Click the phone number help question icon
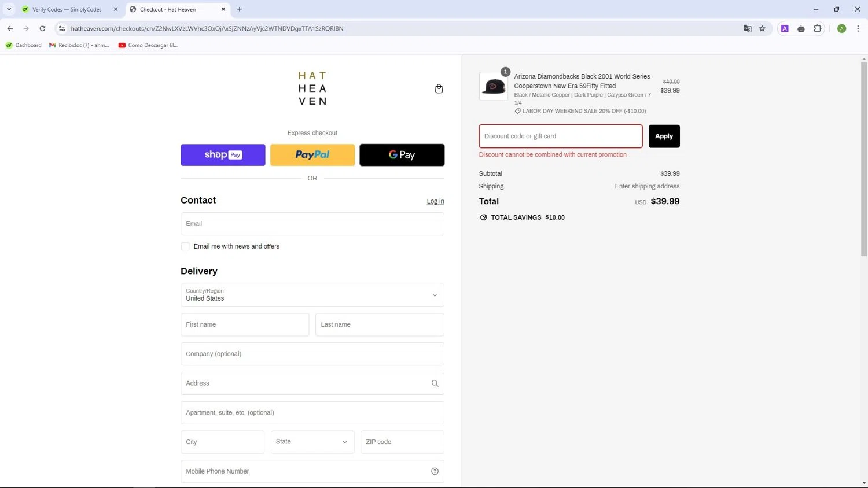Image resolution: width=868 pixels, height=488 pixels. click(435, 471)
